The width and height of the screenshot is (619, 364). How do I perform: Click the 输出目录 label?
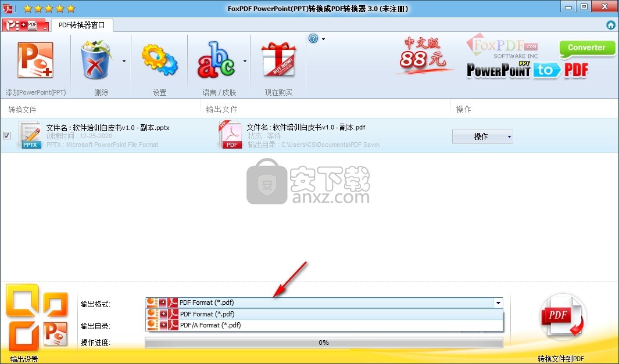(95, 326)
